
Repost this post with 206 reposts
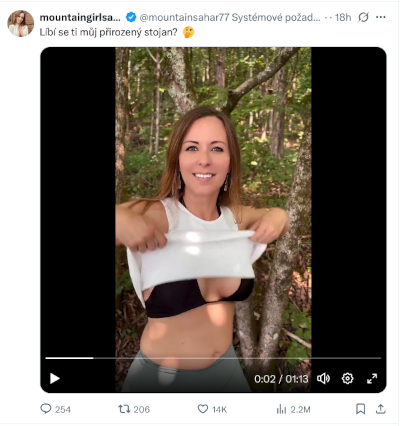tap(134, 409)
